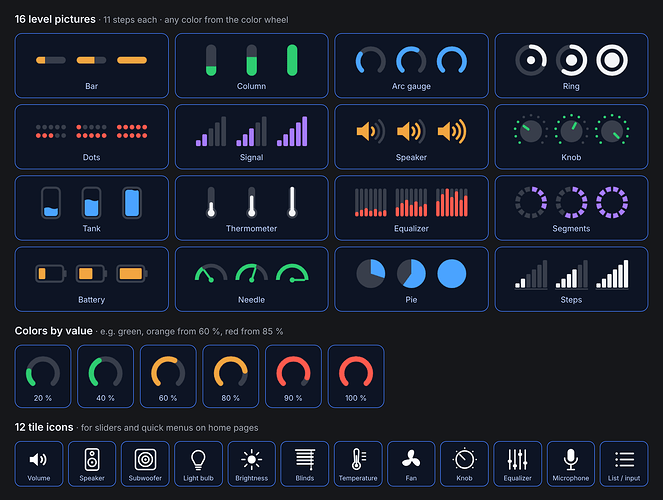The image size is (663, 500).
Task: Choose the Brightness sun tile icon
Action: click(x=252, y=464)
